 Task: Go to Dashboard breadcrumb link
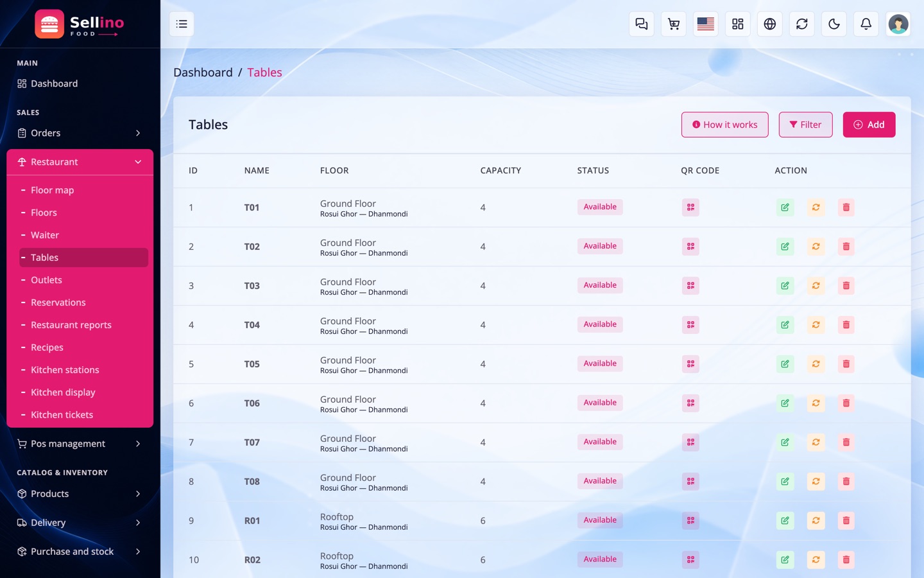203,73
